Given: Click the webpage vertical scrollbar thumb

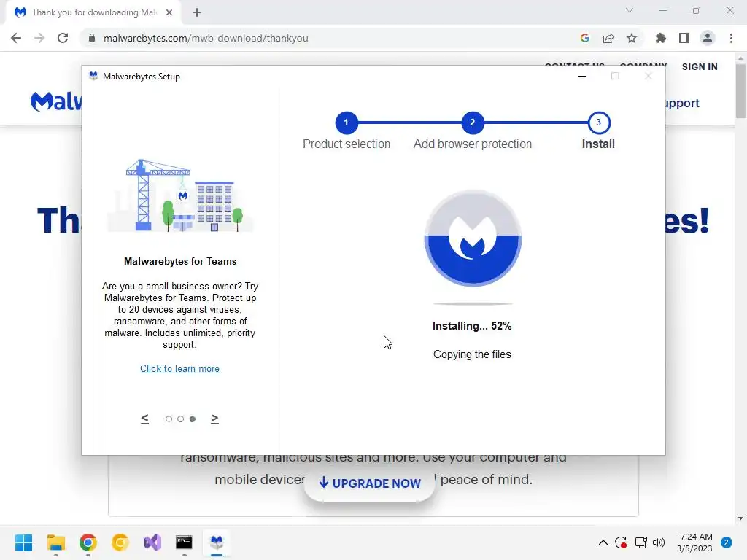Looking at the screenshot, I should (740, 90).
